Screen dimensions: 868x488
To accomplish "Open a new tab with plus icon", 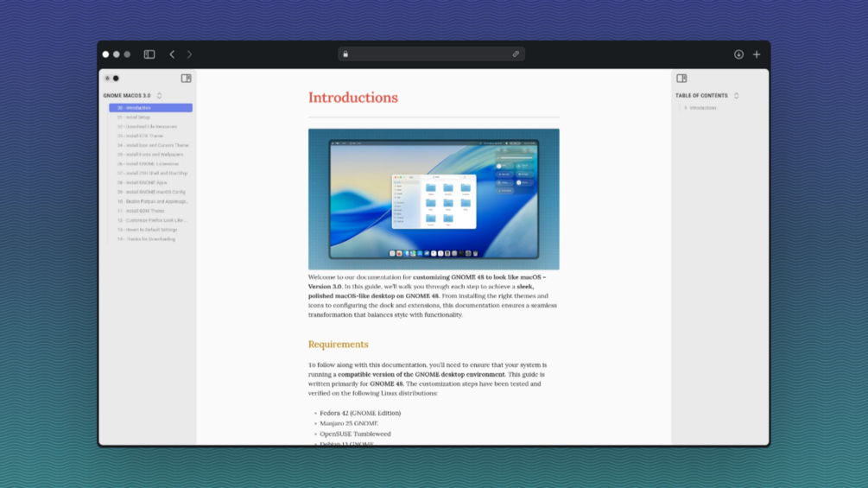I will click(757, 54).
